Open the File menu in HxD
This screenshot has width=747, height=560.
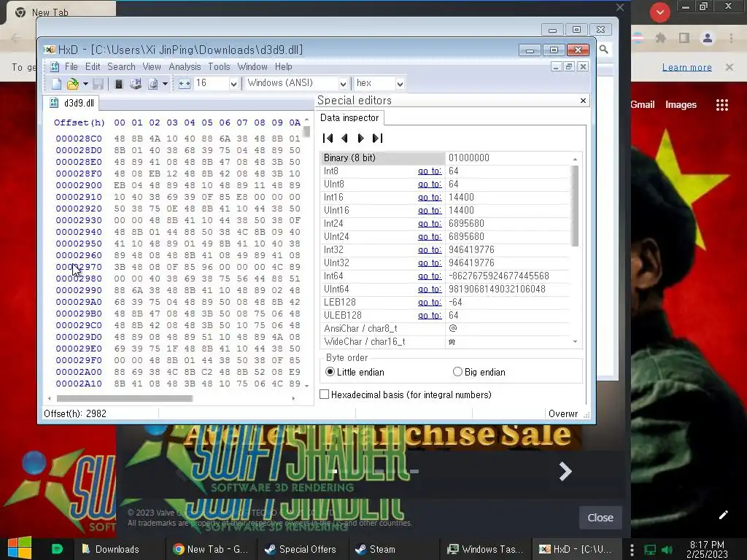pyautogui.click(x=71, y=66)
